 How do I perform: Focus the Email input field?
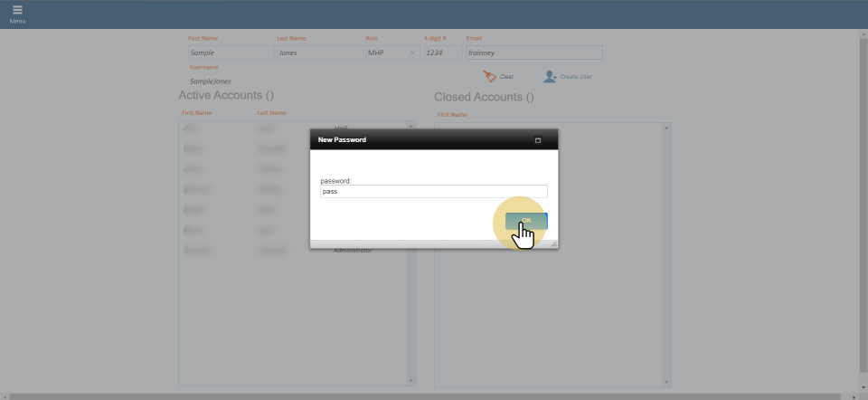tap(533, 53)
